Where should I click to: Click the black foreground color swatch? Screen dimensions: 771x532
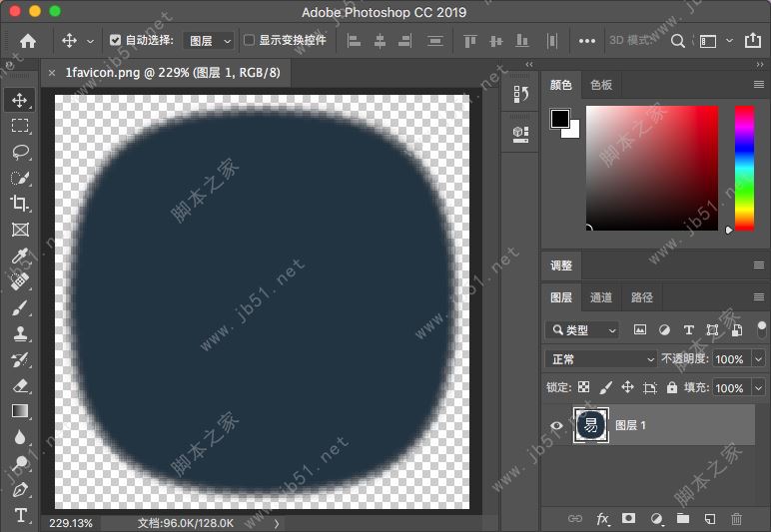coord(559,119)
